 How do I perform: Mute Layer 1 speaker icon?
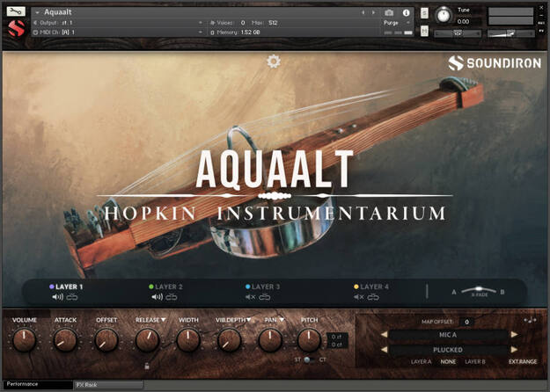[x=58, y=297]
